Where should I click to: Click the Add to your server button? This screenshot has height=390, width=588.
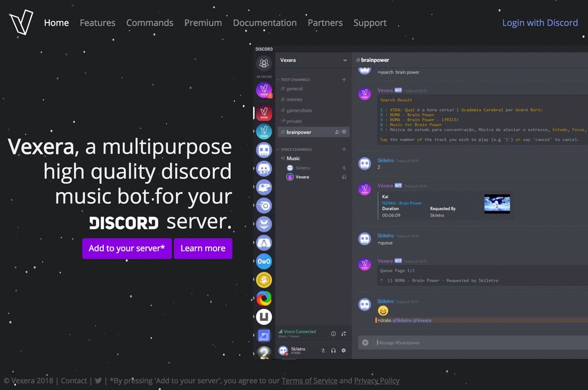126,248
